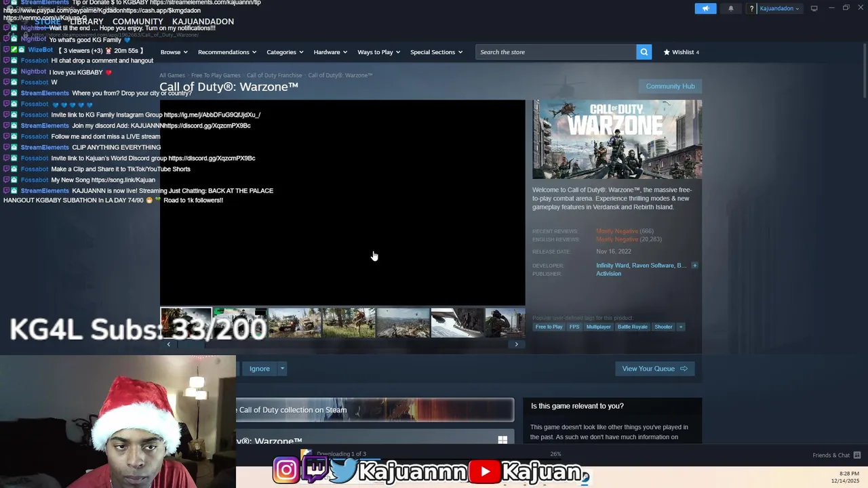This screenshot has width=868, height=488.
Task: Click the black video player area
Action: point(342,203)
